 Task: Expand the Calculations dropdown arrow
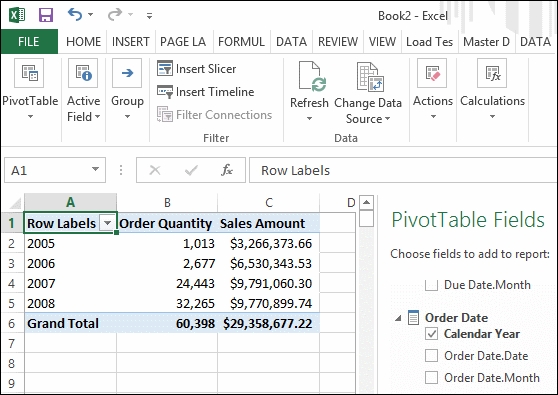[492, 117]
